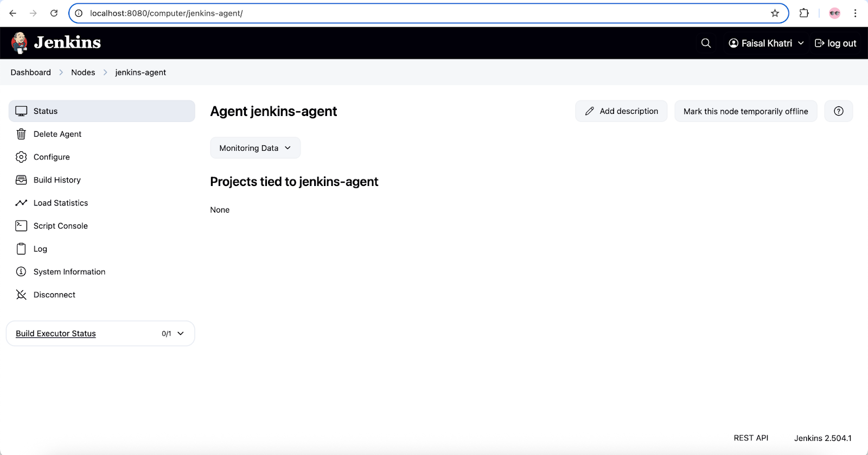
Task: Click the Agent jenkins-agent heading
Action: 273,111
